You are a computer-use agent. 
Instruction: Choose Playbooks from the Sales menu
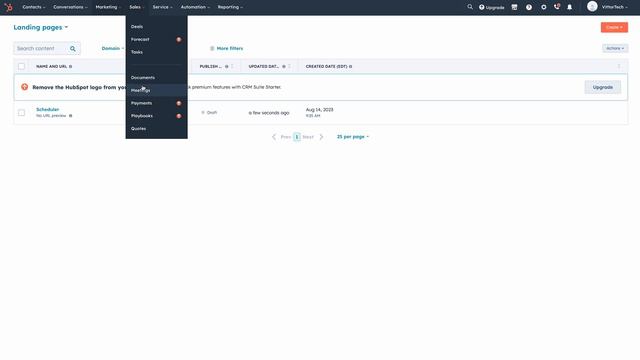coord(156,116)
